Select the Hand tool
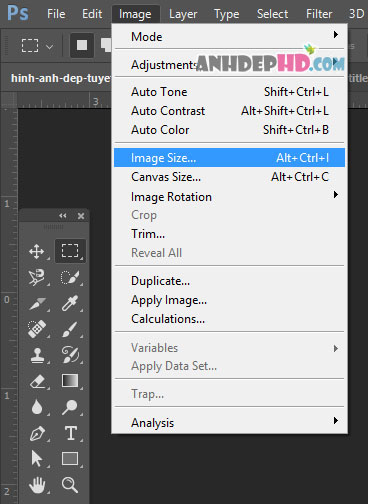Screen dimensions: 368x504 pyautogui.click(x=37, y=485)
